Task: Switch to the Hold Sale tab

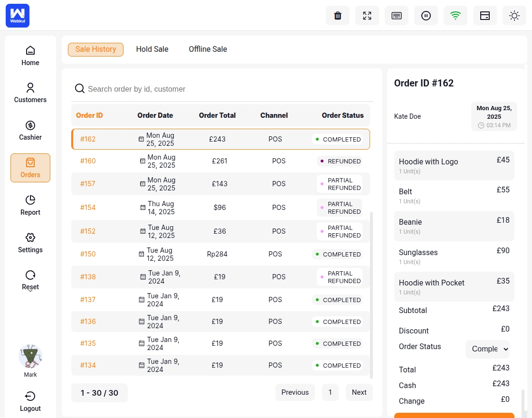Action: (x=152, y=49)
